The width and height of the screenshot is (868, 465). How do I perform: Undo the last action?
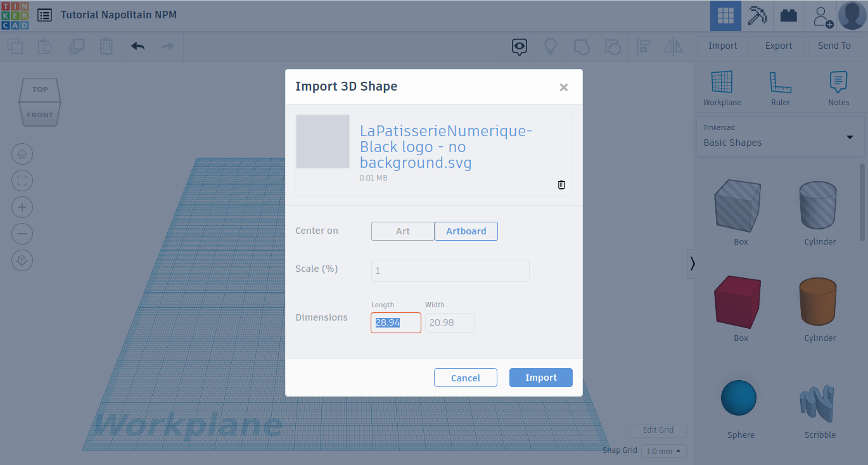[x=137, y=46]
